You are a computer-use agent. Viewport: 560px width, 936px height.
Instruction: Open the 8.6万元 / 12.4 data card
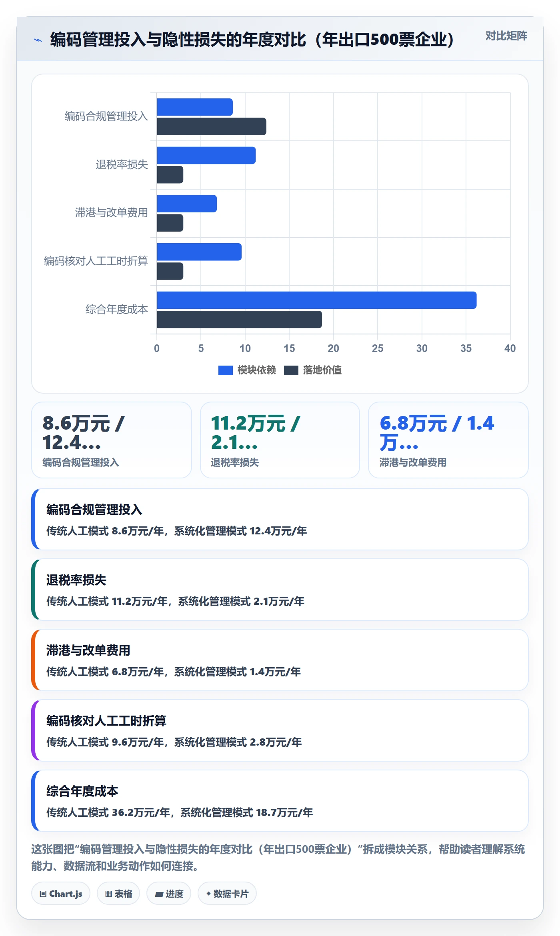112,440
